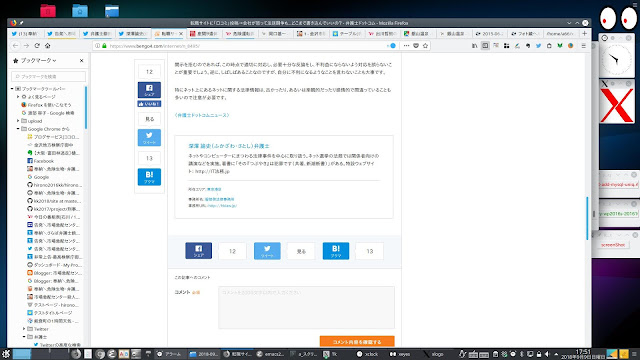The height and width of the screenshot is (360, 640).
Task: Expand the Twitter bookmark folder
Action: (x=24, y=329)
